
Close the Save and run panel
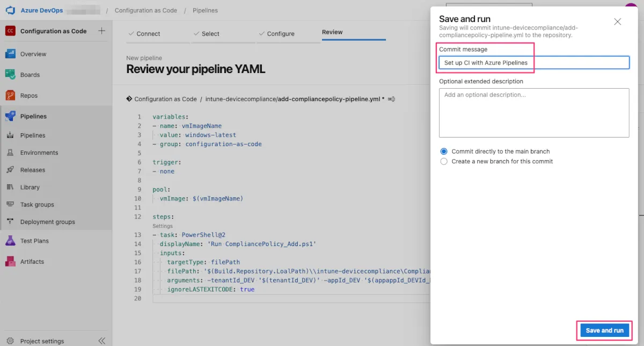click(617, 21)
